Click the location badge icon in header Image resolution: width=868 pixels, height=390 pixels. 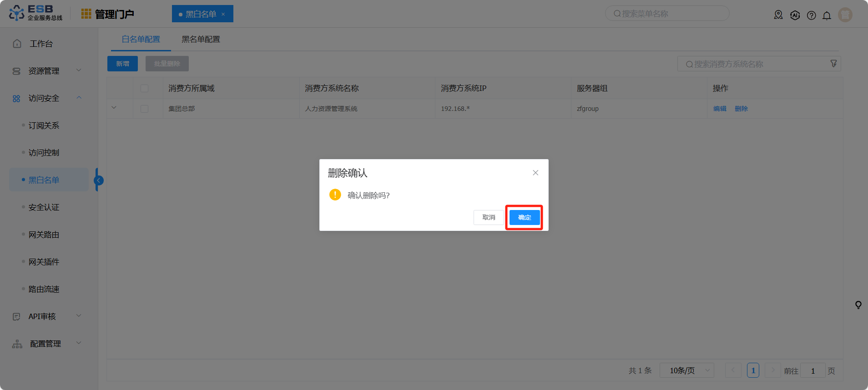(x=778, y=15)
